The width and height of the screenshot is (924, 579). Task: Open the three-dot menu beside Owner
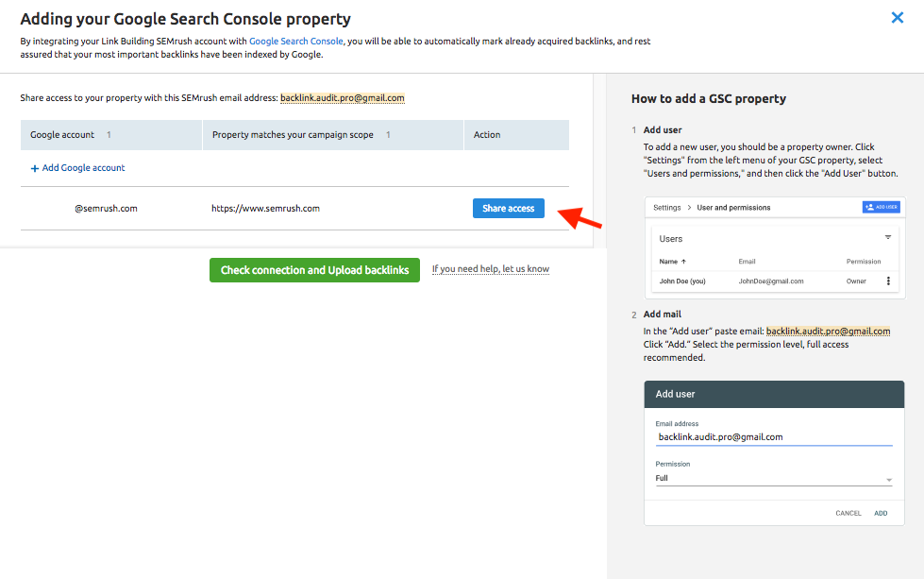coord(888,281)
